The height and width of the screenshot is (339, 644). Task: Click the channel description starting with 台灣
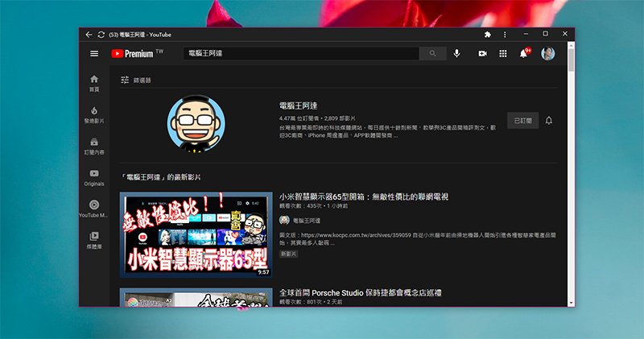click(387, 131)
